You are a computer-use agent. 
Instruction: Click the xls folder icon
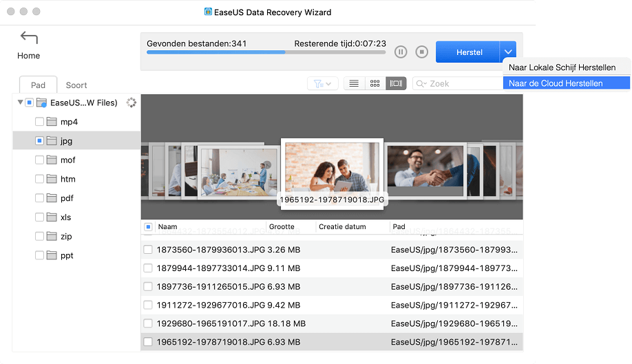click(x=52, y=217)
